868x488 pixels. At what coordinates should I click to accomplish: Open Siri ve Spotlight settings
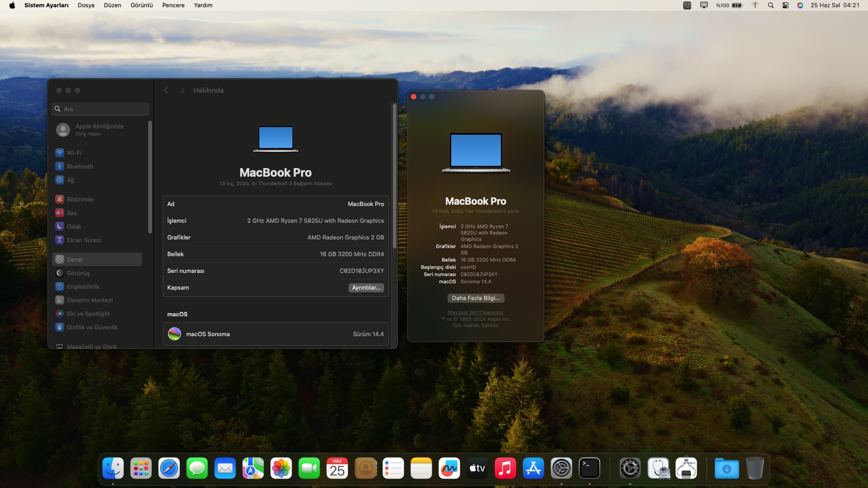88,314
